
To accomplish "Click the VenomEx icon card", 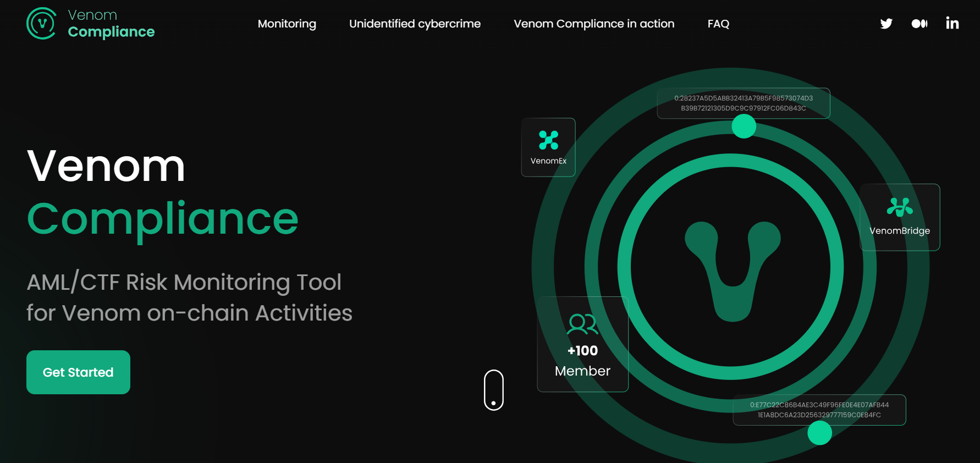I will click(x=548, y=147).
